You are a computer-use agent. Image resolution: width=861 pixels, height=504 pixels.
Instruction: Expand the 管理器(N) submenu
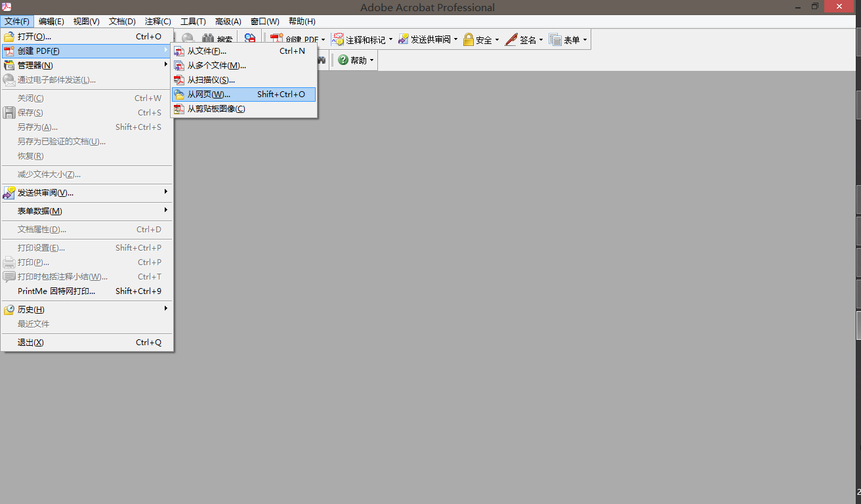87,66
